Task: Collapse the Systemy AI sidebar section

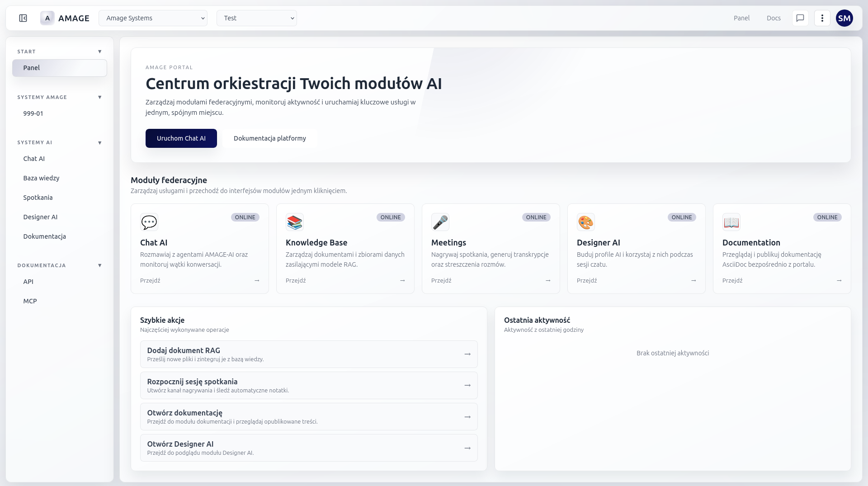Action: point(99,143)
